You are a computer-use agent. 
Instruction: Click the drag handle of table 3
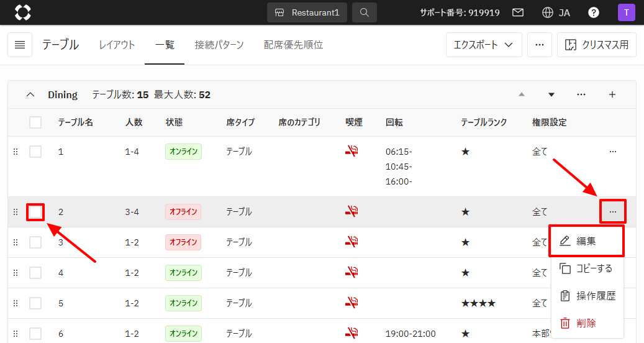coord(16,242)
